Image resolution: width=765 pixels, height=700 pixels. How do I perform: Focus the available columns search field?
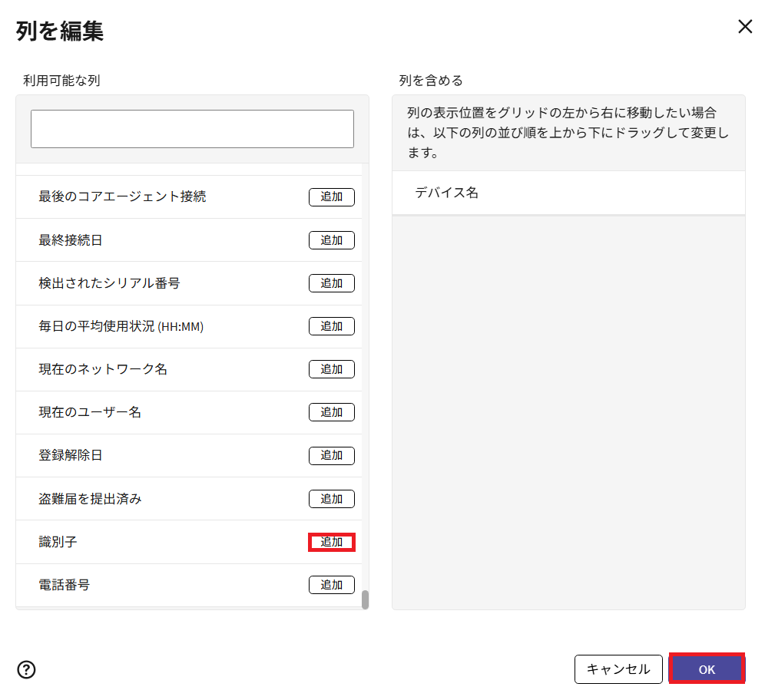coord(192,129)
